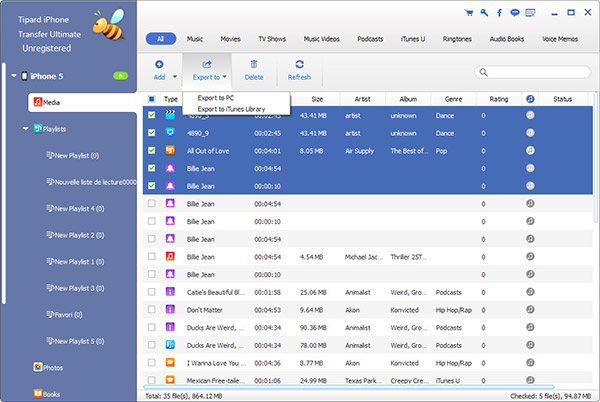
Task: Open the shopping cart purchase icon
Action: pyautogui.click(x=469, y=13)
